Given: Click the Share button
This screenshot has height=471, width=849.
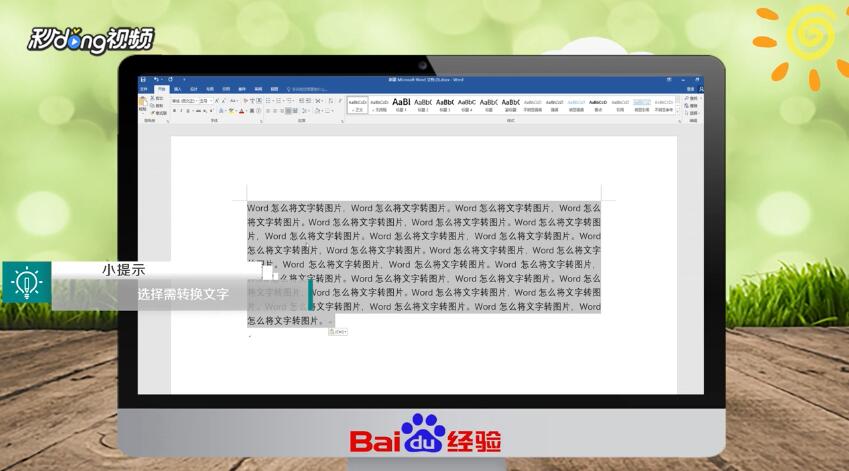Looking at the screenshot, I should (701, 89).
